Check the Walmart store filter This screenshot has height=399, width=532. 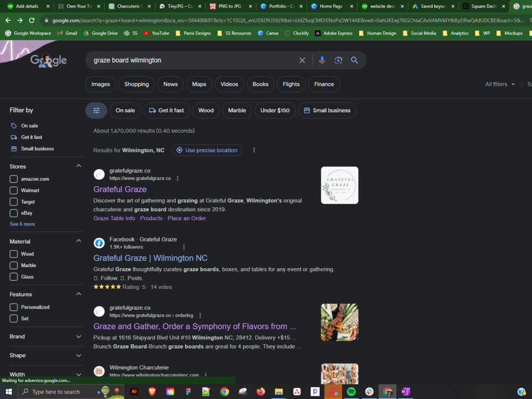point(14,190)
